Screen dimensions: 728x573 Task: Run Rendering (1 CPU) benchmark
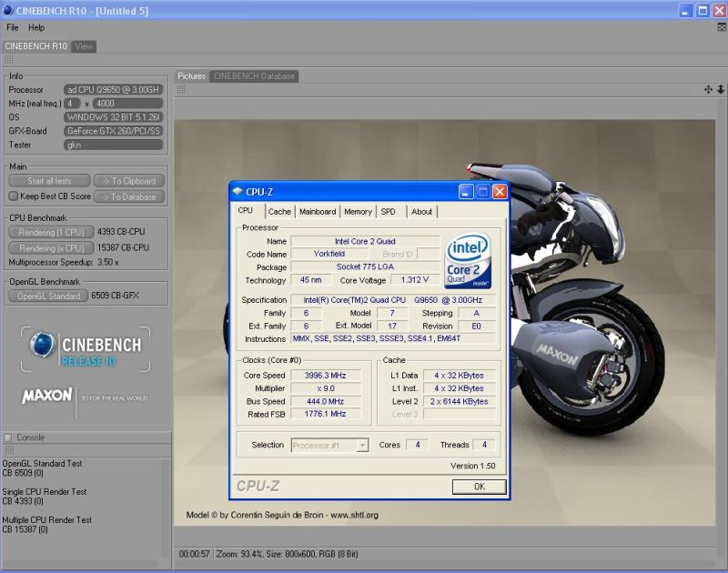click(51, 232)
